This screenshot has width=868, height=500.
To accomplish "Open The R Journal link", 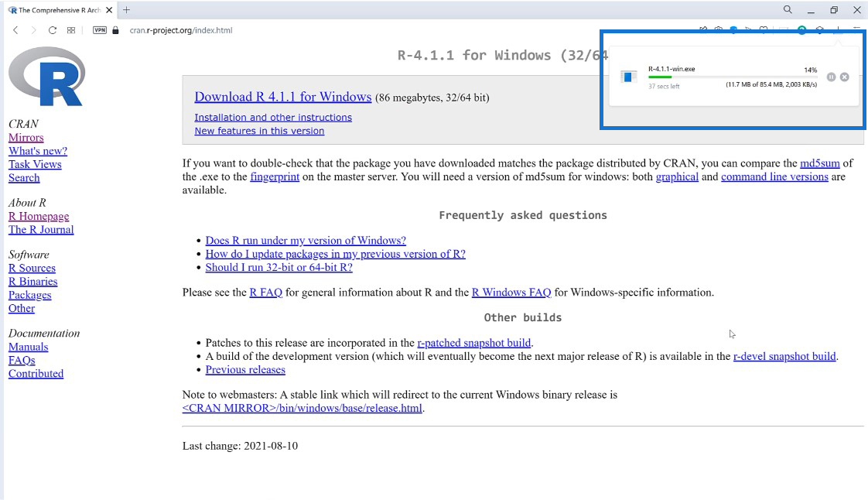I will [41, 229].
